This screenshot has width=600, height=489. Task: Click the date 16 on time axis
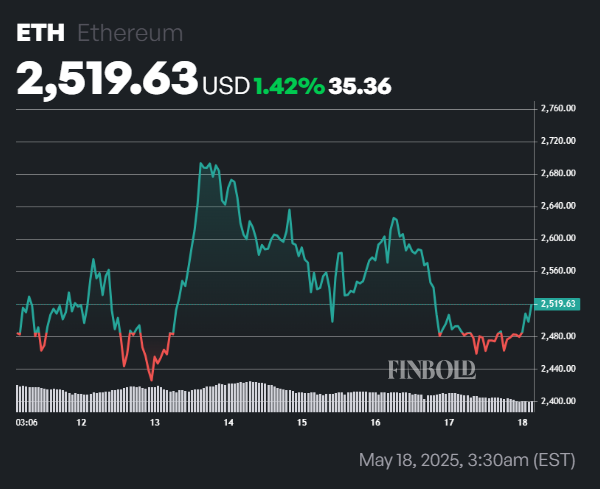click(375, 422)
